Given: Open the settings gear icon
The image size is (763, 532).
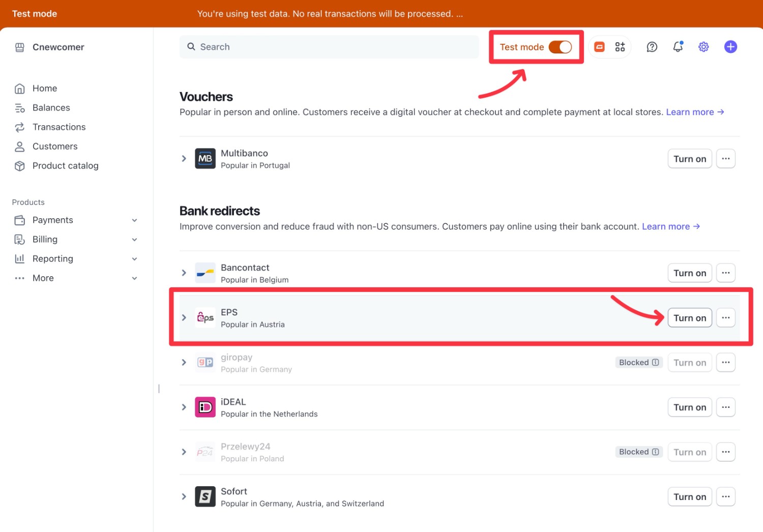Looking at the screenshot, I should pyautogui.click(x=704, y=47).
